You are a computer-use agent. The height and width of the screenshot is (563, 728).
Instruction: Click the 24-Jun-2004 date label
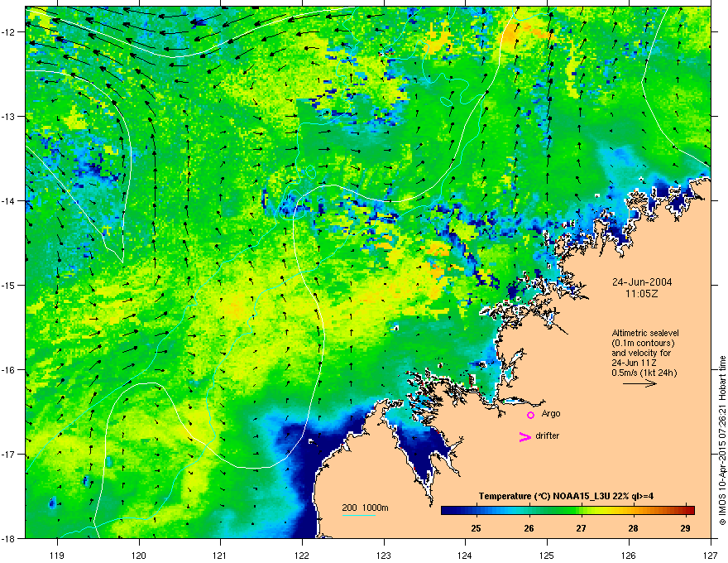tap(642, 282)
